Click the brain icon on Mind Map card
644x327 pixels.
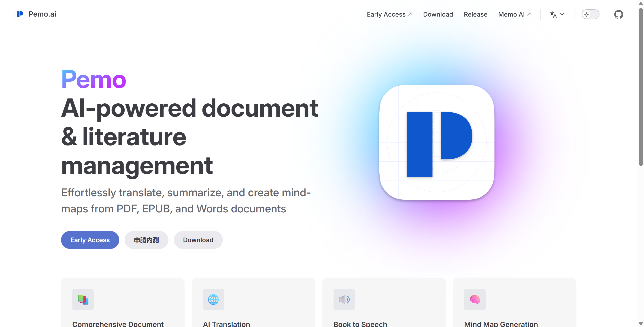point(475,299)
